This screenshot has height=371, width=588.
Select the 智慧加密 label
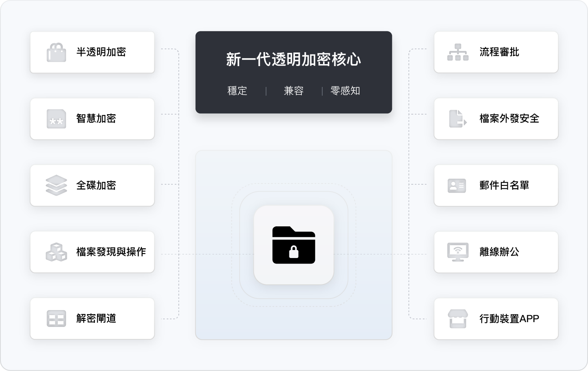pyautogui.click(x=96, y=119)
